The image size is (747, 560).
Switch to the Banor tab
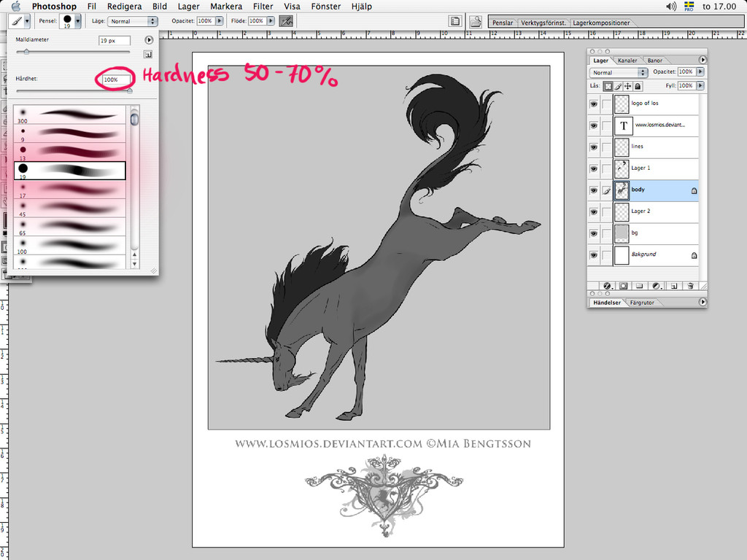[x=654, y=61]
